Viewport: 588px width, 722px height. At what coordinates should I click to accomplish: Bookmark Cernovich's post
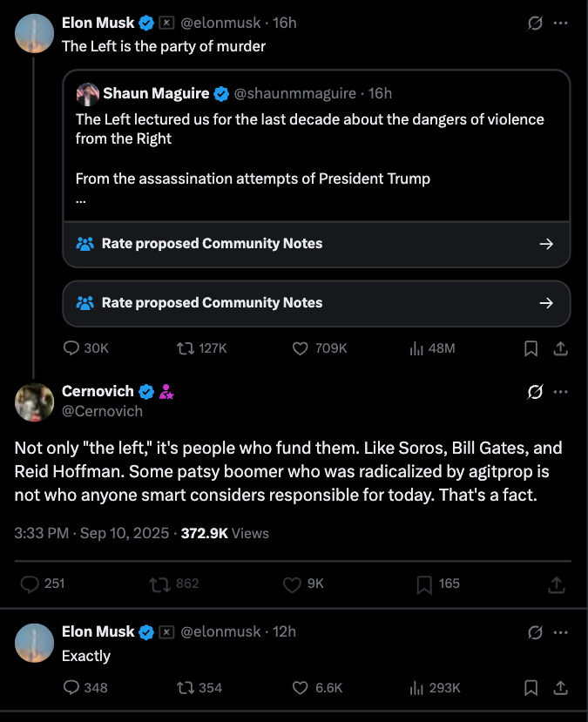[424, 584]
